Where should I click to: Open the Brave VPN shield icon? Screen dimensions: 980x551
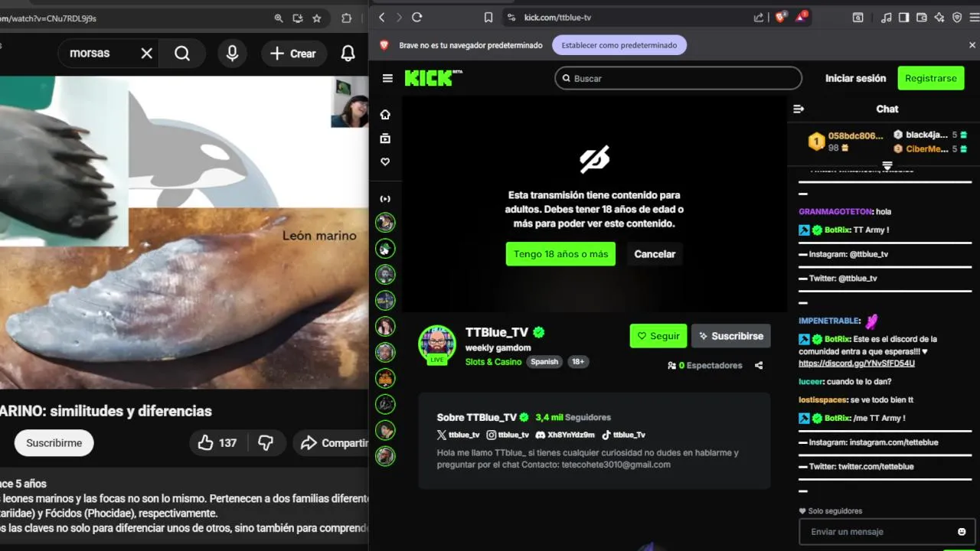click(x=957, y=17)
